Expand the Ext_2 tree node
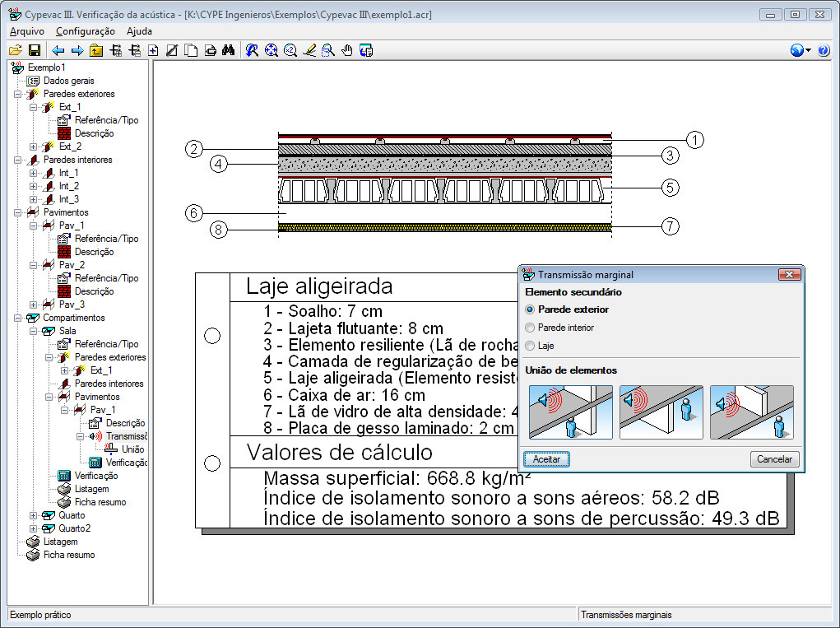Screen dimensions: 840x628 [x=33, y=147]
